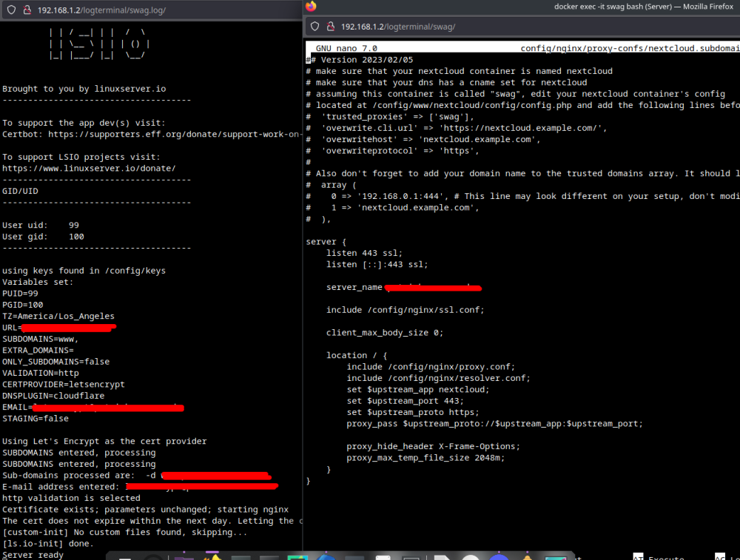Image resolution: width=740 pixels, height=560 pixels.
Task: Click the tracking protection shield in swag.log window
Action: [x=11, y=10]
